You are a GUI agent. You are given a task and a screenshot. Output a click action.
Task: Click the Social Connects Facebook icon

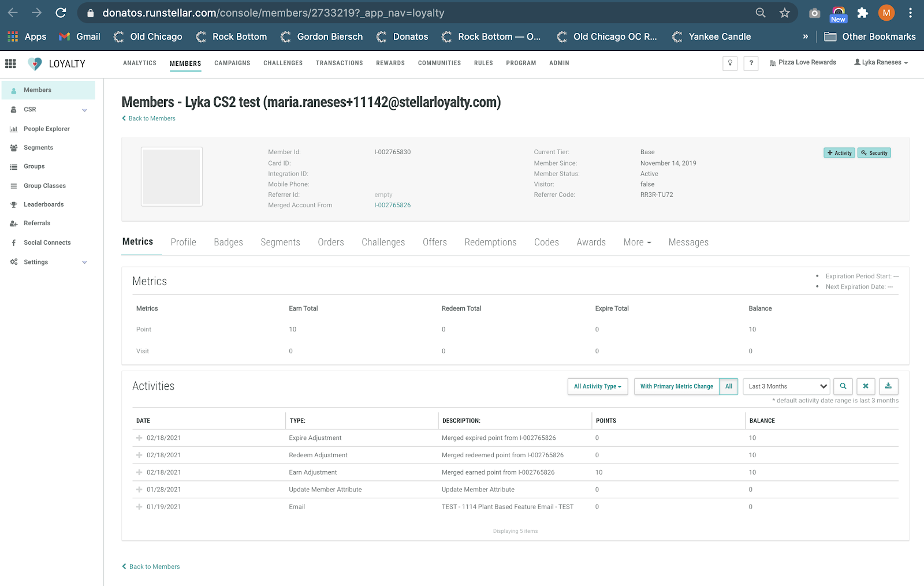pyautogui.click(x=14, y=243)
